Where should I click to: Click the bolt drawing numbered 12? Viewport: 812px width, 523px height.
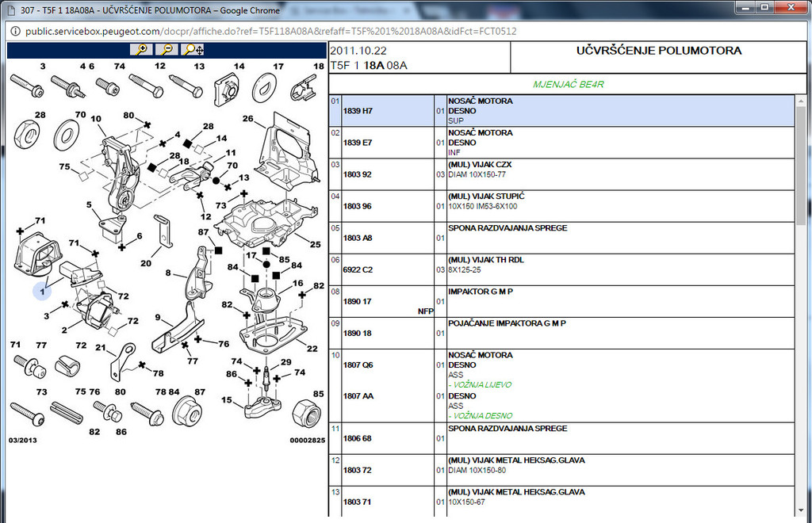coord(146,86)
